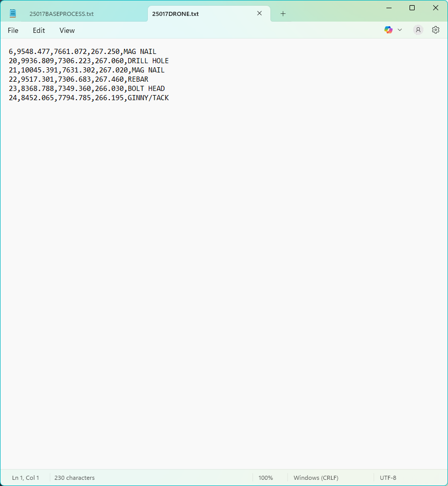Open the View menu

click(67, 30)
